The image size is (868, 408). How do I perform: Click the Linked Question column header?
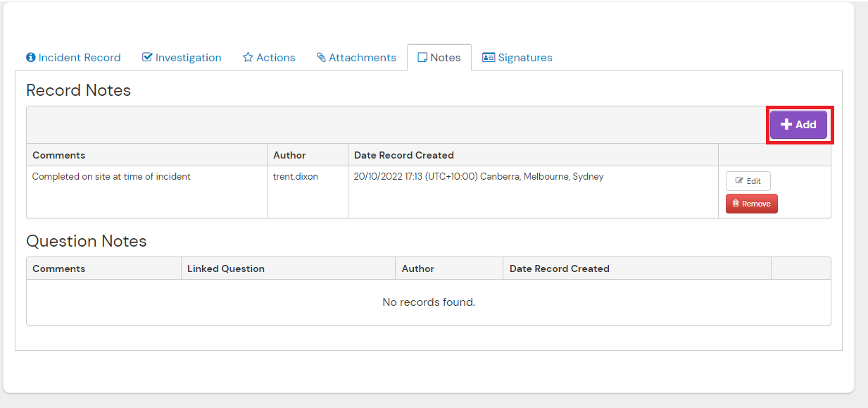coord(226,268)
